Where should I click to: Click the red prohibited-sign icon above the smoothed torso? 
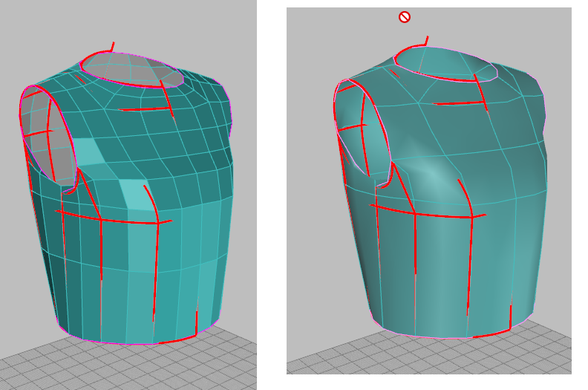[404, 17]
